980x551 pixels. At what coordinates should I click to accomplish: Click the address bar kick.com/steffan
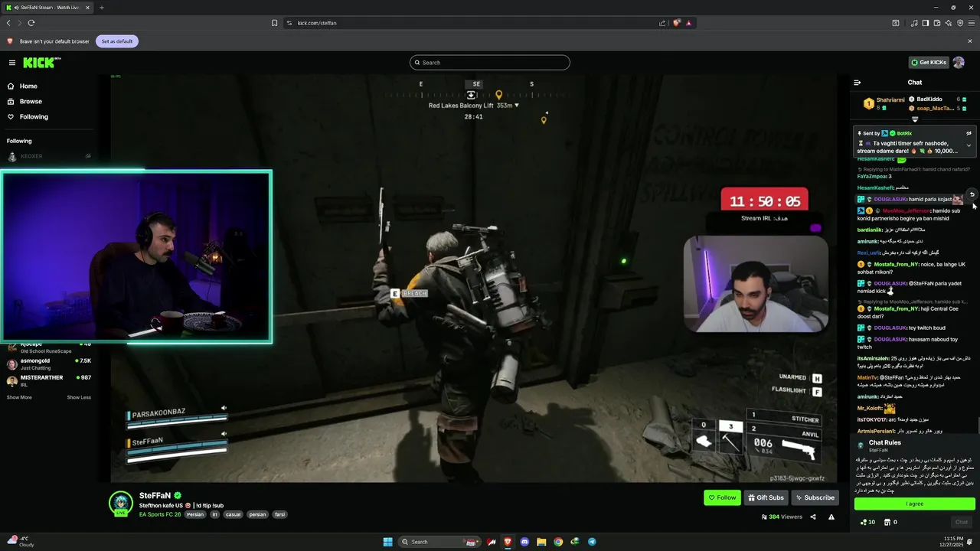click(317, 23)
